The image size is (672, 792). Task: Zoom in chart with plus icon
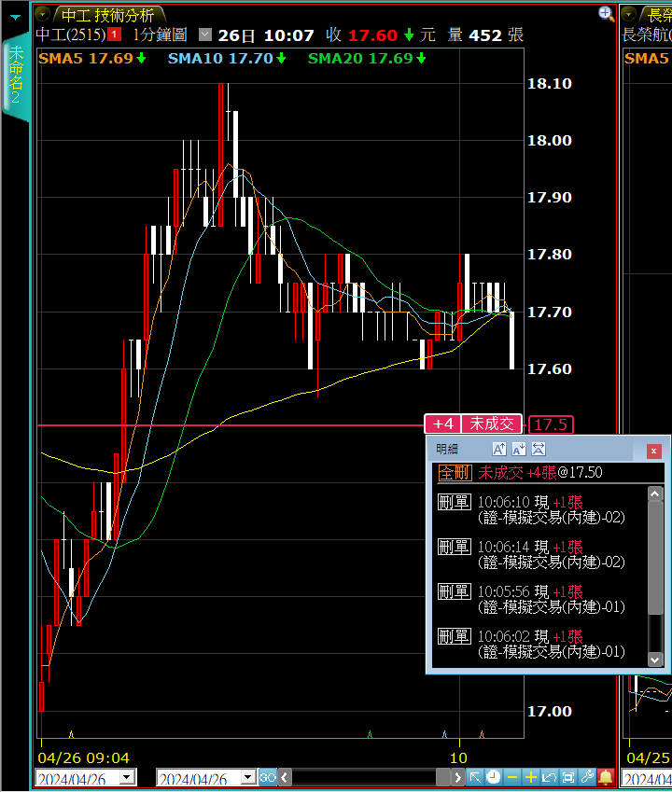[530, 777]
